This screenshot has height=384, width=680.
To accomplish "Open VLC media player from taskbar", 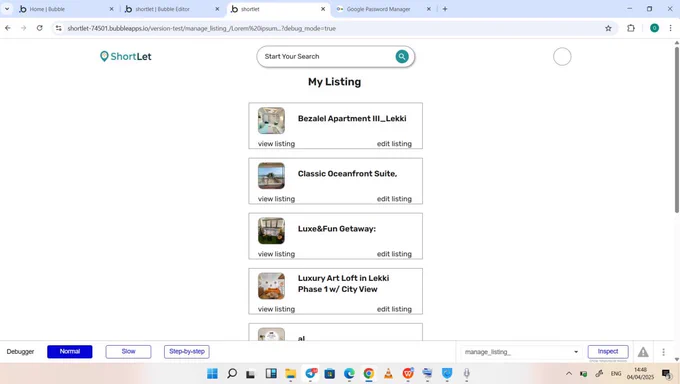I will click(x=388, y=373).
